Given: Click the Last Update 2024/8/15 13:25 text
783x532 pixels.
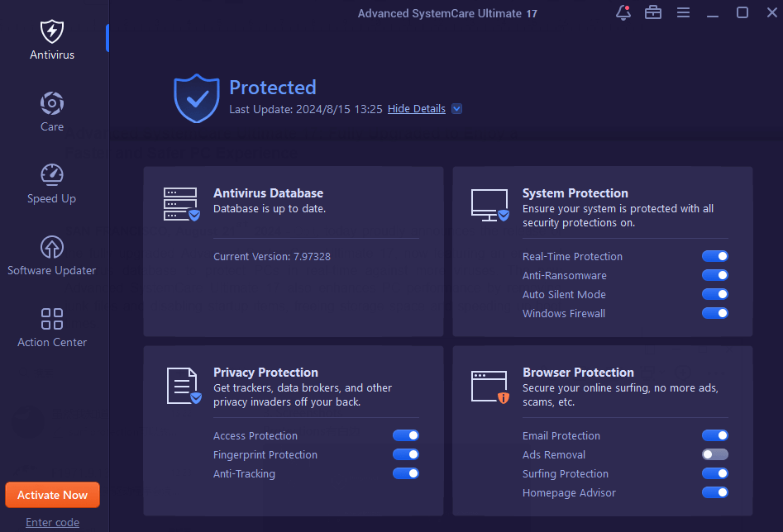Looking at the screenshot, I should pos(306,109).
